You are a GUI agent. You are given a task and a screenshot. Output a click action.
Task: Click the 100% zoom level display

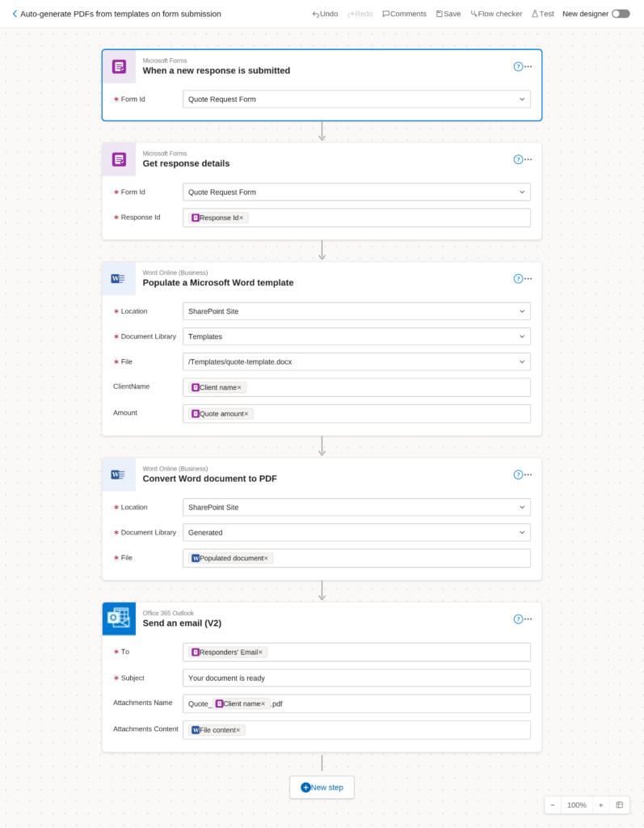click(x=576, y=805)
